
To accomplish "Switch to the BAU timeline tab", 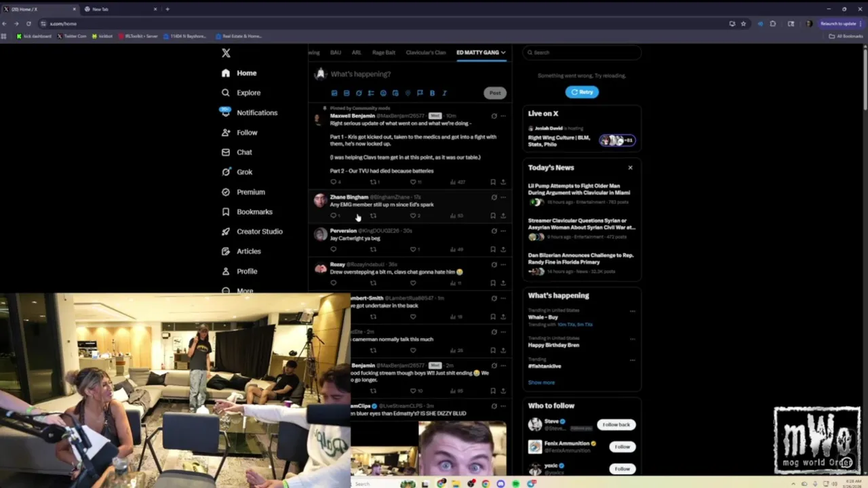I will pos(336,52).
